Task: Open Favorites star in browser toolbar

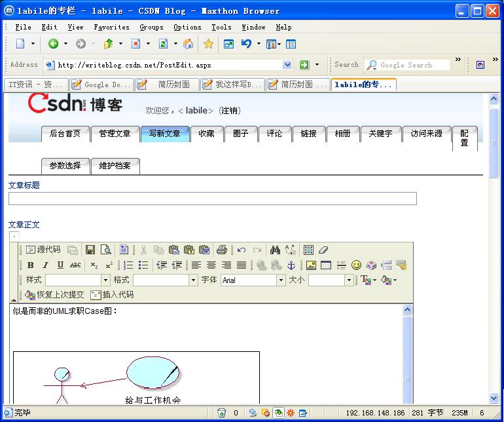Action: pyautogui.click(x=208, y=44)
